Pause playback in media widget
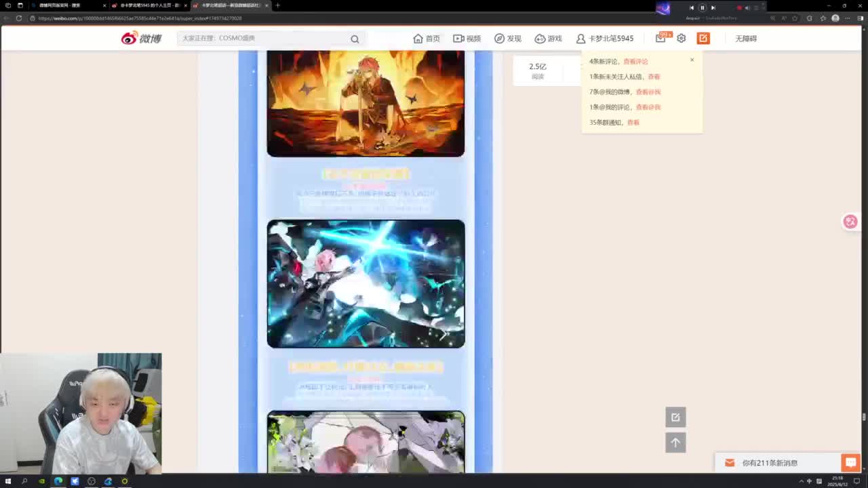Viewport: 868px width, 488px height. [703, 7]
